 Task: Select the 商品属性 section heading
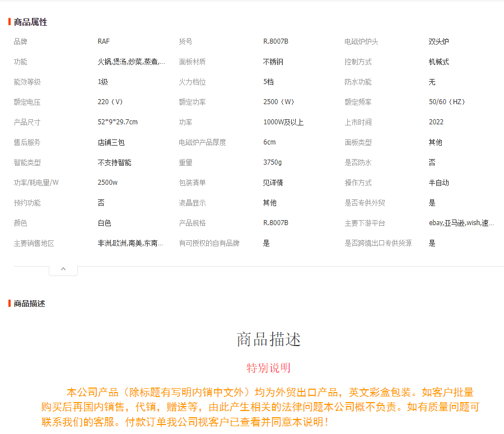30,22
